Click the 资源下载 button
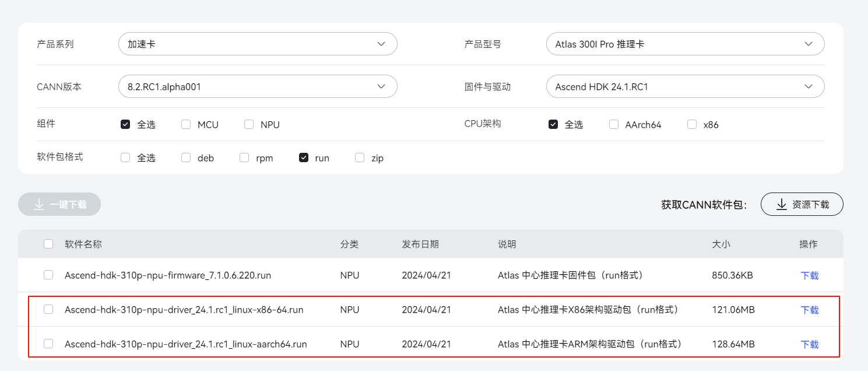 [x=802, y=204]
